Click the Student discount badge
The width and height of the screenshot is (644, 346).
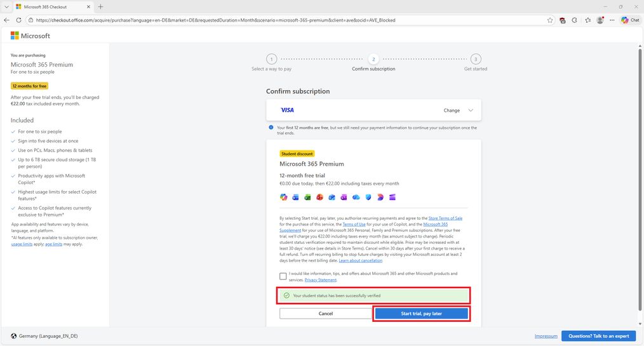coord(297,154)
